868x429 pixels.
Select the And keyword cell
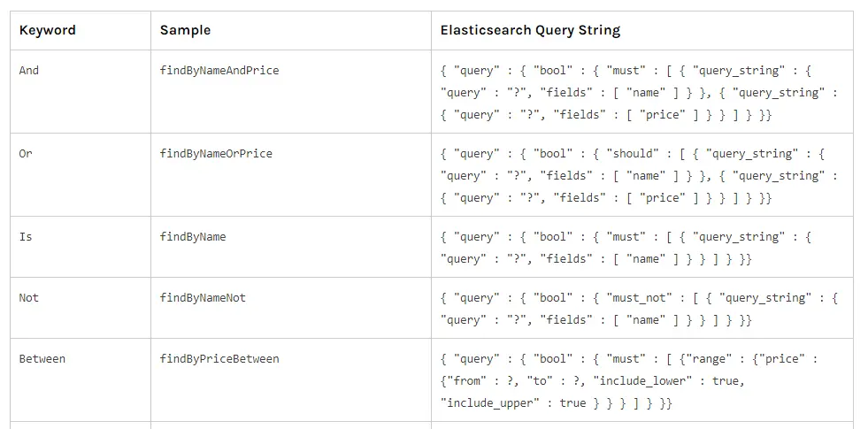[x=29, y=70]
